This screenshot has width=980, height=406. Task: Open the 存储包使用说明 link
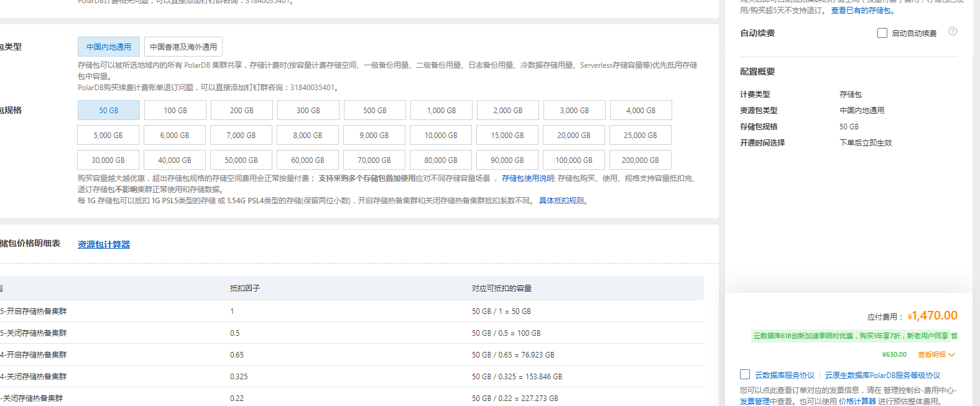528,178
